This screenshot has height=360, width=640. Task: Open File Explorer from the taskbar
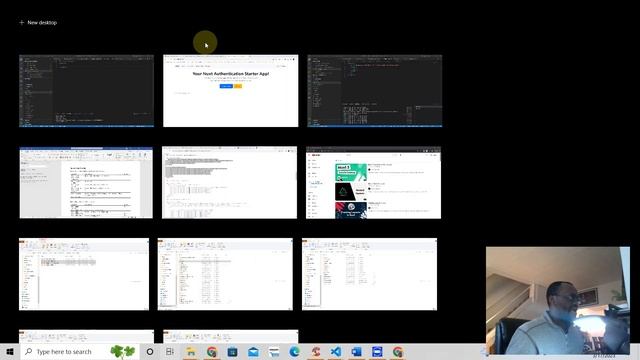pyautogui.click(x=191, y=351)
